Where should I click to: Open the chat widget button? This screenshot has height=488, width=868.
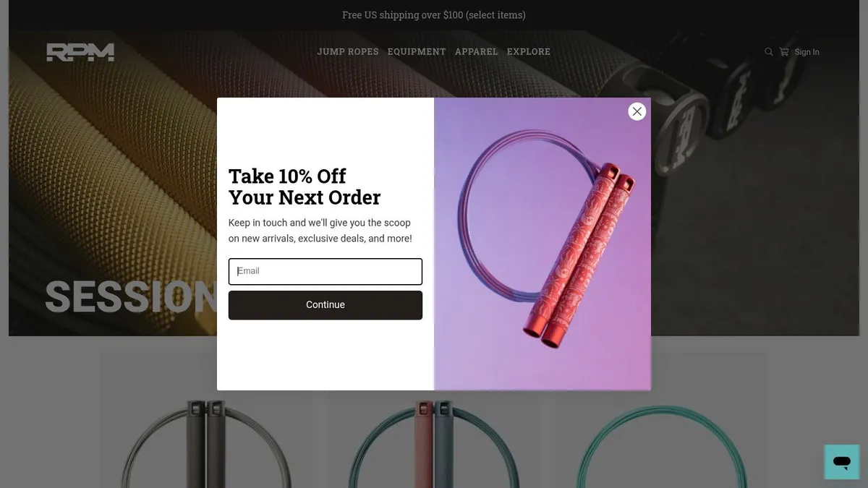click(842, 461)
